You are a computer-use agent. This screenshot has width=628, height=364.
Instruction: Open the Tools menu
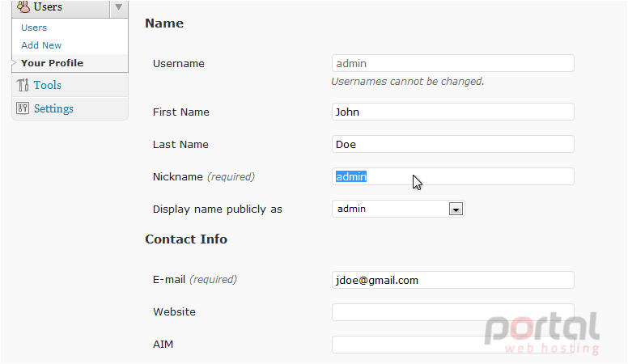tap(47, 85)
